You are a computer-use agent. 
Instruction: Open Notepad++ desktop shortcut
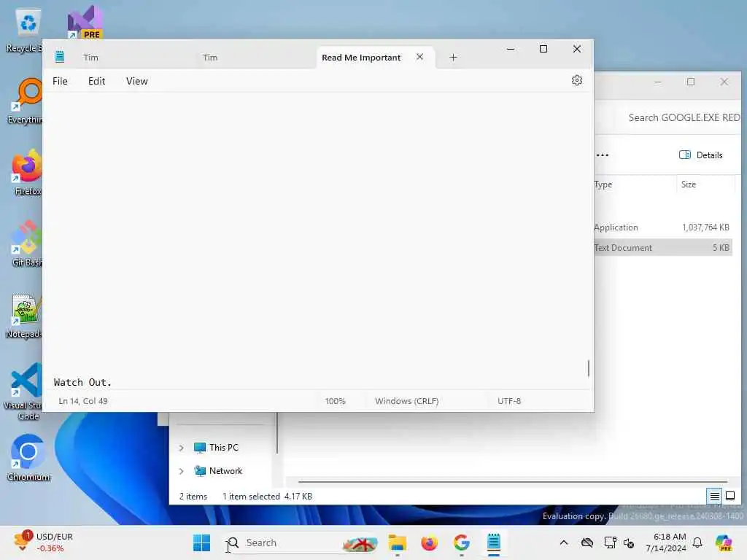point(24,316)
